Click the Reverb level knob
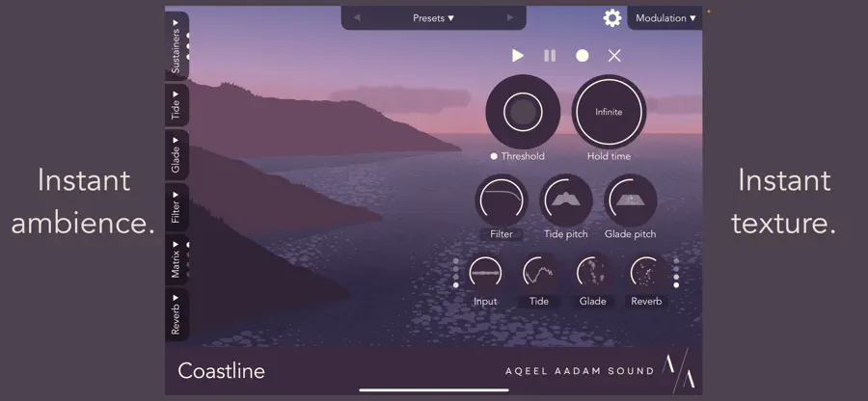 click(x=646, y=273)
